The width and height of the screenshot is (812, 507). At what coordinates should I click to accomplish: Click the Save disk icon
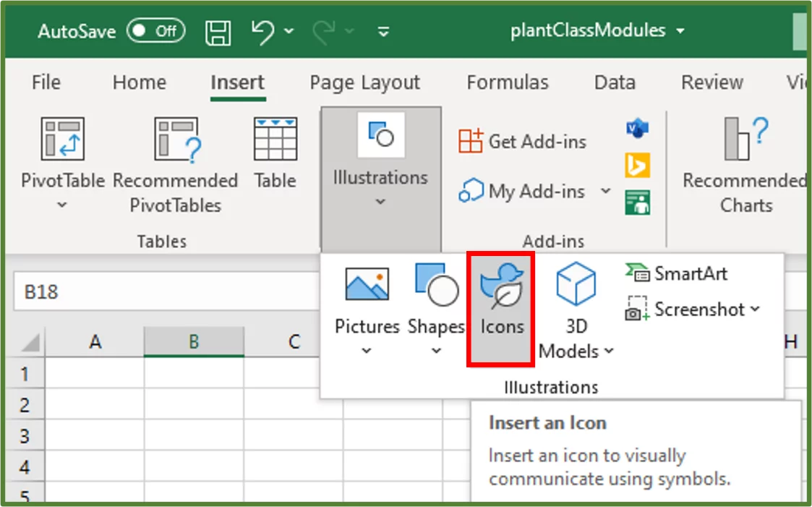point(218,31)
